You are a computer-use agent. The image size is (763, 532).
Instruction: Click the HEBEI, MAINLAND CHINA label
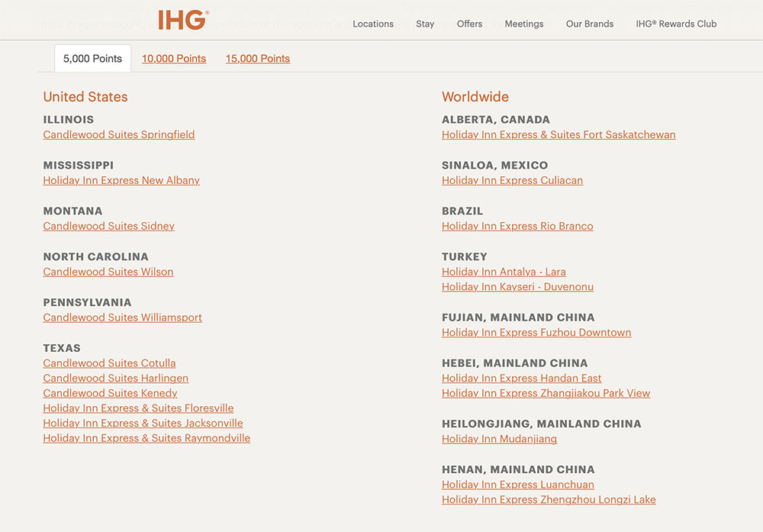(515, 363)
